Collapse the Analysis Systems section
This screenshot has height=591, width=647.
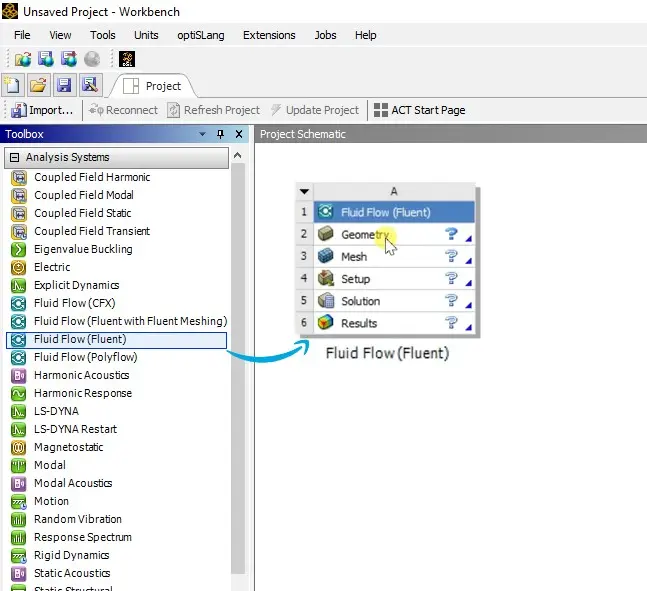pyautogui.click(x=14, y=157)
